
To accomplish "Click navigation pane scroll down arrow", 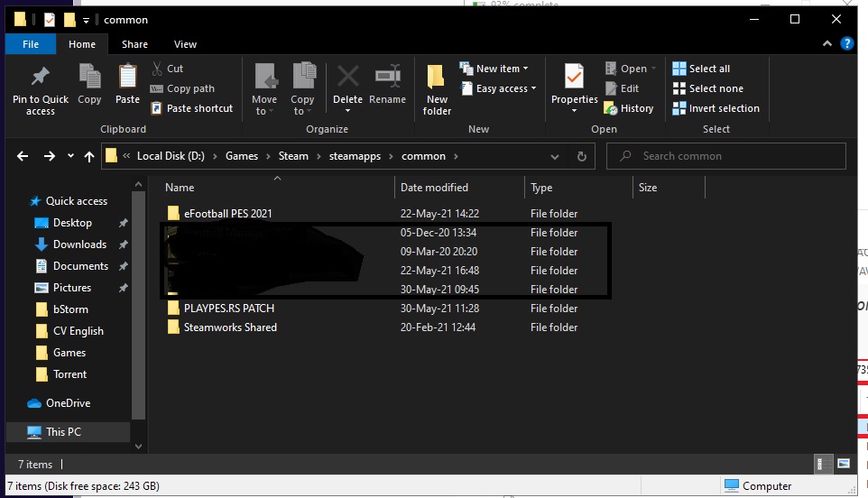I will coord(138,446).
